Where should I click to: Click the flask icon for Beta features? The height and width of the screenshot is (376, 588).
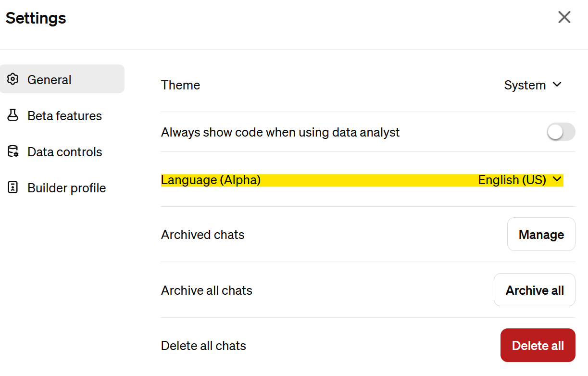coord(13,115)
